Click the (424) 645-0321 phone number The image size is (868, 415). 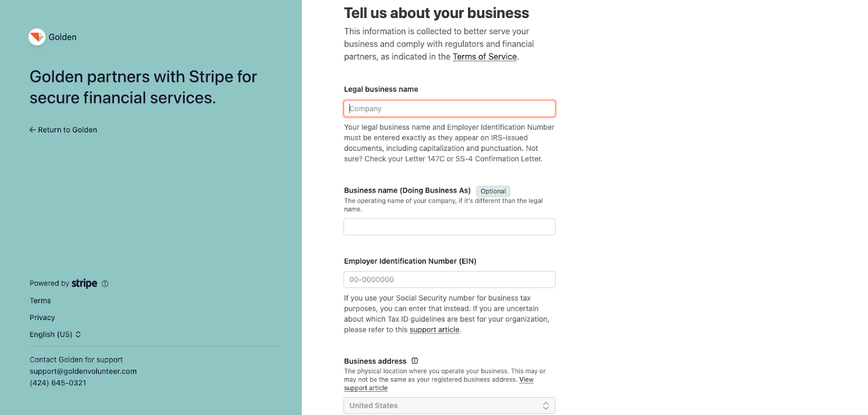click(x=58, y=383)
